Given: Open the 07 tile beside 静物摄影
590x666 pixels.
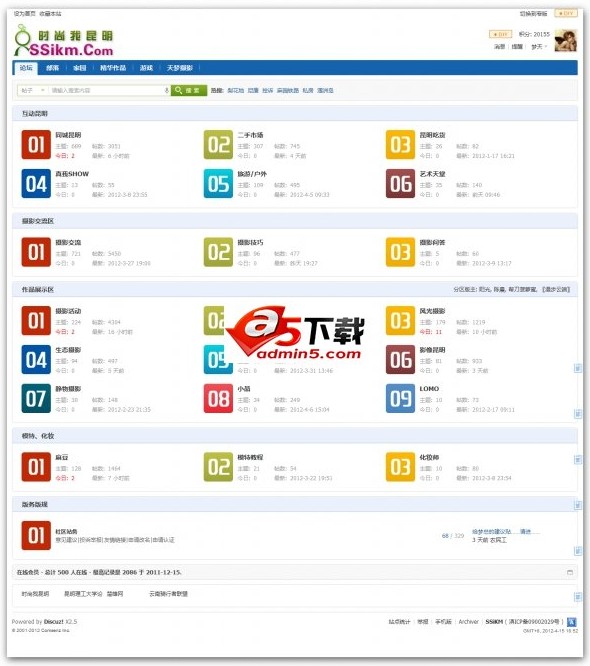Looking at the screenshot, I should coord(36,398).
